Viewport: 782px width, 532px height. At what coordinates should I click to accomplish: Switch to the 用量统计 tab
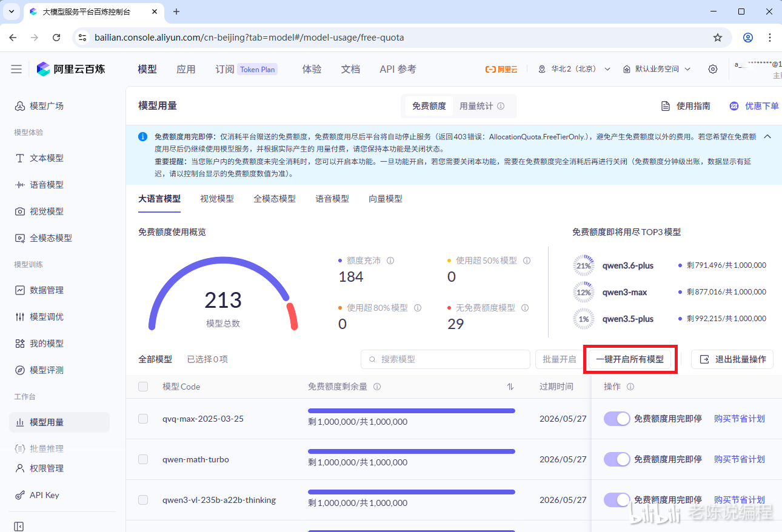coord(481,106)
